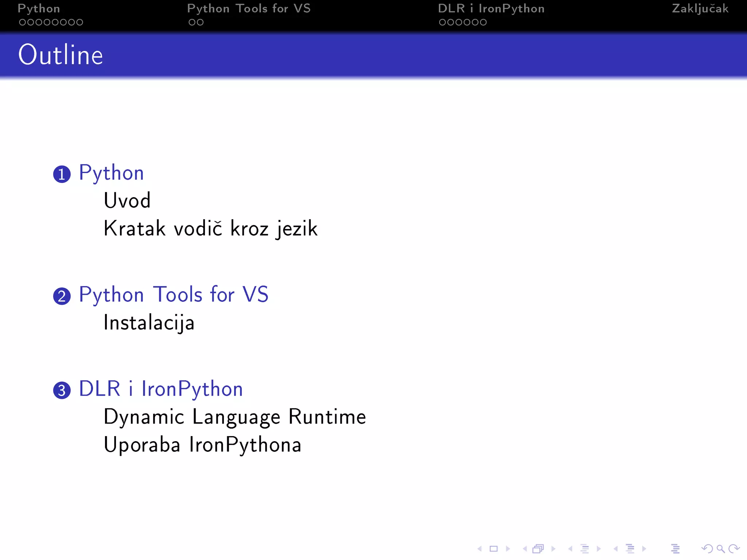Click the section lines icon

coord(630,548)
